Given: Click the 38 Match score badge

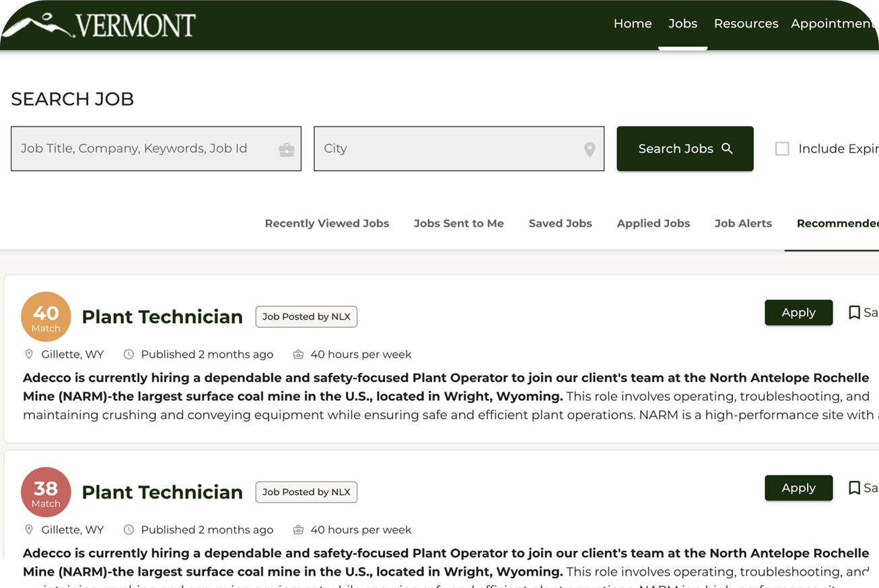Looking at the screenshot, I should coord(46,492).
